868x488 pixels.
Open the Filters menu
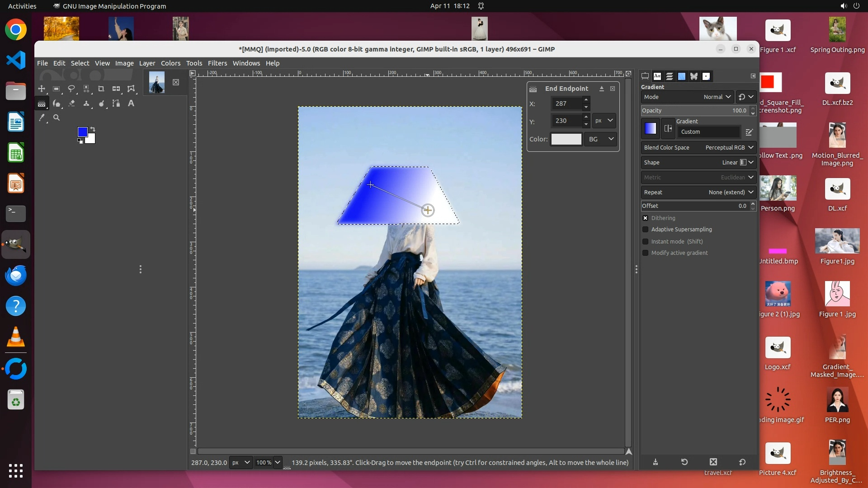217,63
